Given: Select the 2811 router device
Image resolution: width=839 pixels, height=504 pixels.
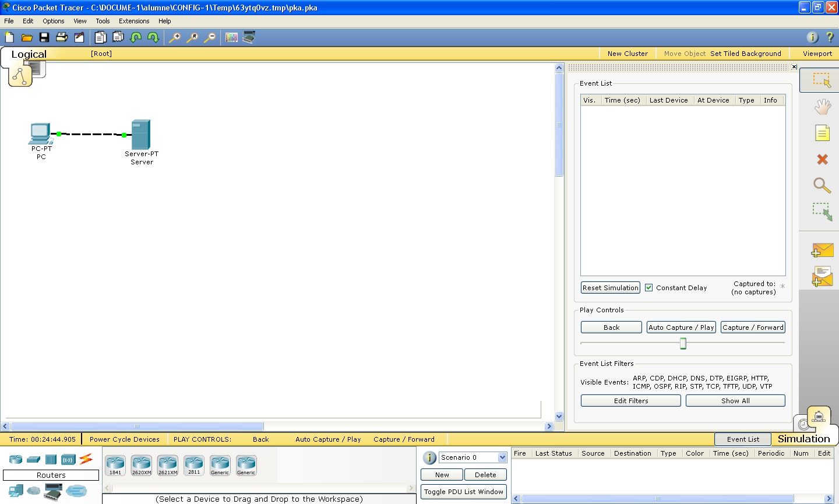Looking at the screenshot, I should 194,465.
